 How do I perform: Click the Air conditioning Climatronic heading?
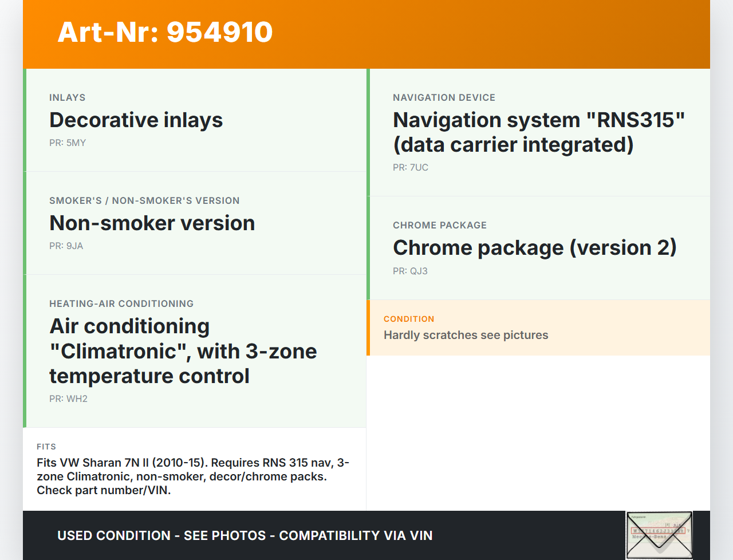[183, 351]
